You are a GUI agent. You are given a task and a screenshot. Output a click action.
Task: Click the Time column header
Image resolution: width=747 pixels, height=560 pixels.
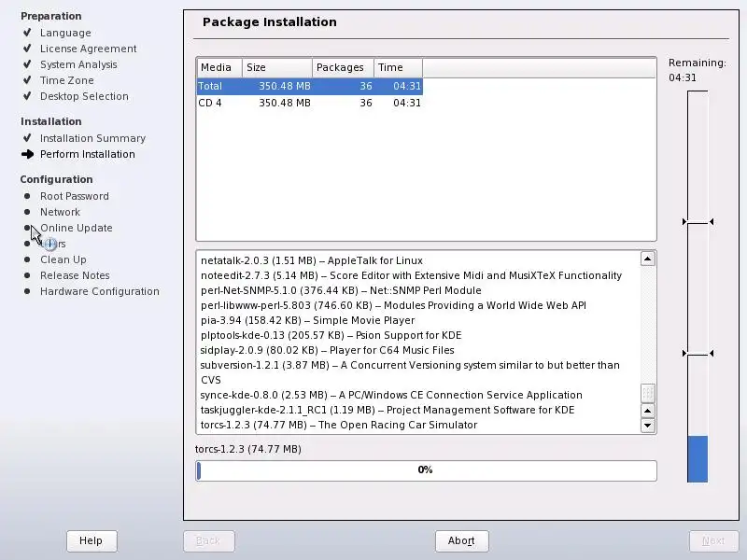point(399,67)
